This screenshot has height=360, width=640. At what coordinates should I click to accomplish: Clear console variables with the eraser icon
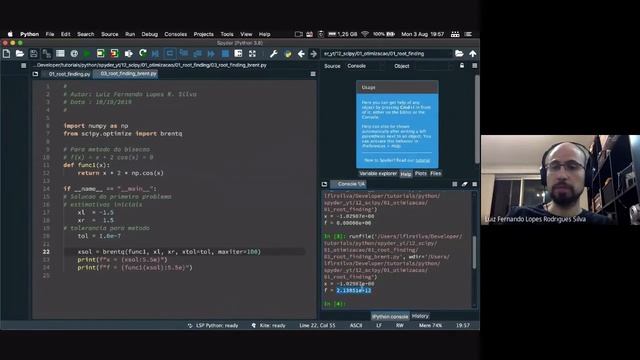tap(464, 184)
